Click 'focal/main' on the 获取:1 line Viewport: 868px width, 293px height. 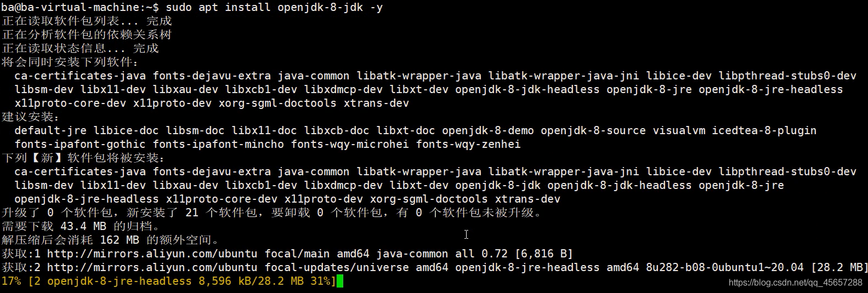click(297, 254)
